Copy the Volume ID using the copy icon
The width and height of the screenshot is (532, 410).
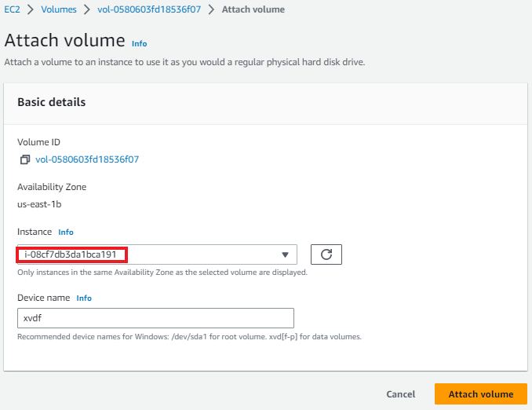[25, 159]
